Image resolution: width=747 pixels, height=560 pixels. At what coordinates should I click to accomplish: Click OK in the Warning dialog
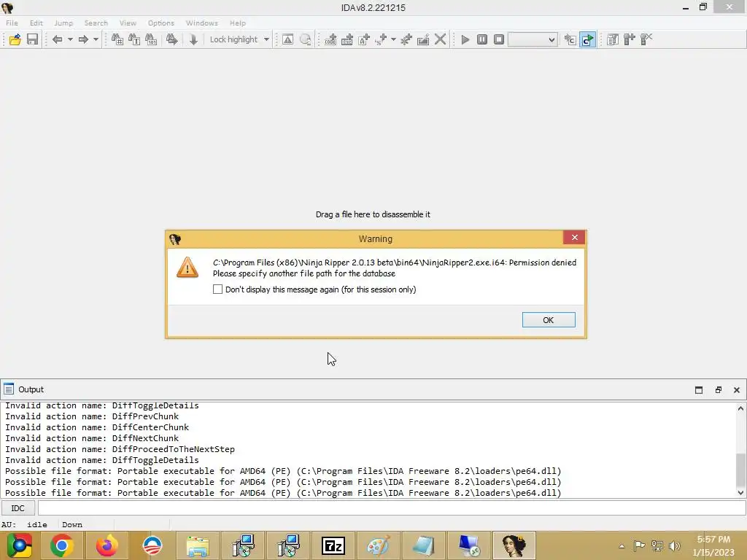(x=549, y=320)
